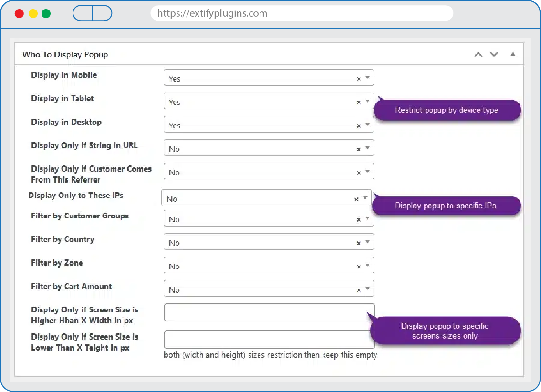
Task: Move the panel up with the up chevron
Action: click(478, 54)
